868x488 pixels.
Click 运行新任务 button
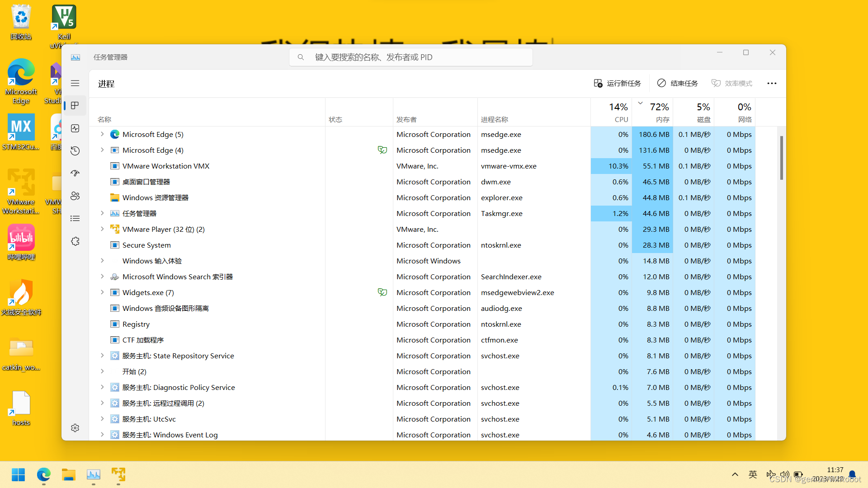(618, 83)
